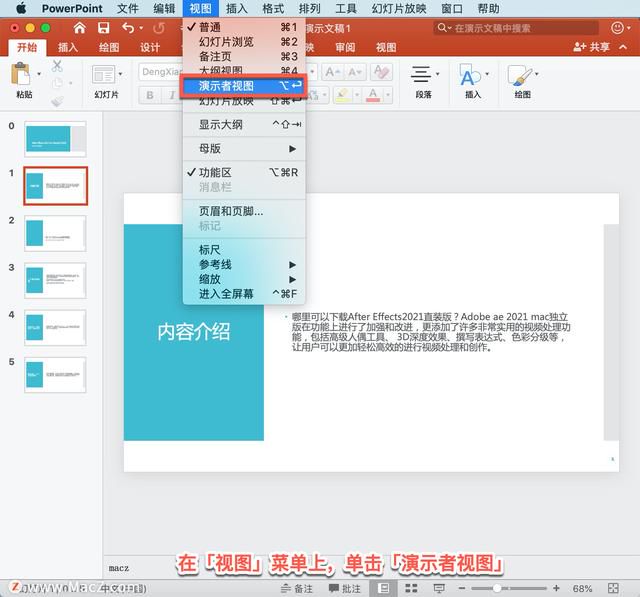
Task: Expand the Zoom (缩放) submenu
Action: point(244,279)
